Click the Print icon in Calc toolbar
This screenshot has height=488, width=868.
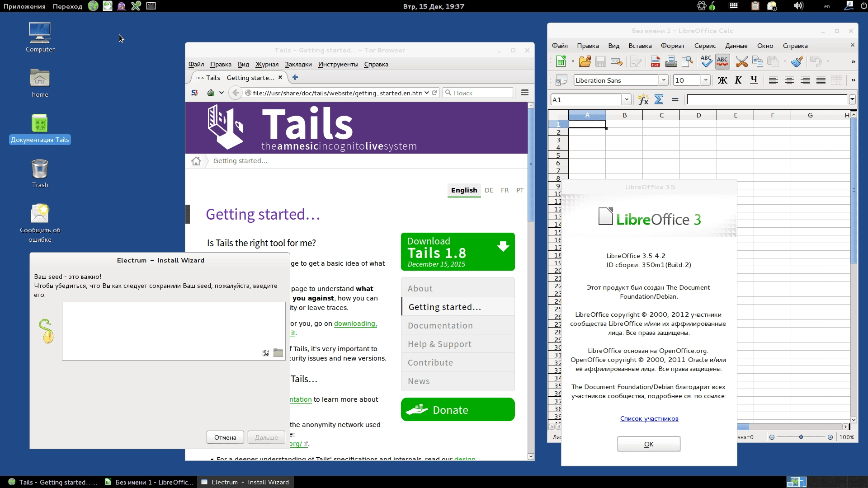point(671,61)
